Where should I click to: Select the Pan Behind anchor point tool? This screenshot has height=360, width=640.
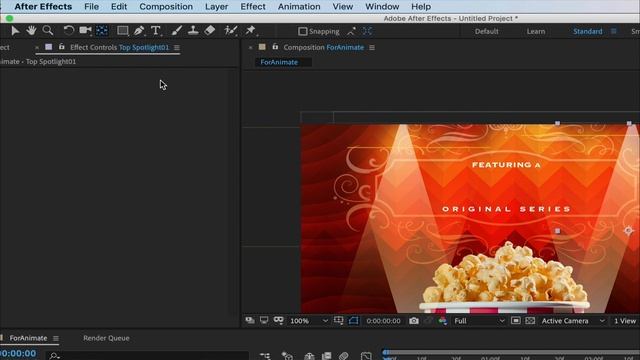[x=102, y=31]
